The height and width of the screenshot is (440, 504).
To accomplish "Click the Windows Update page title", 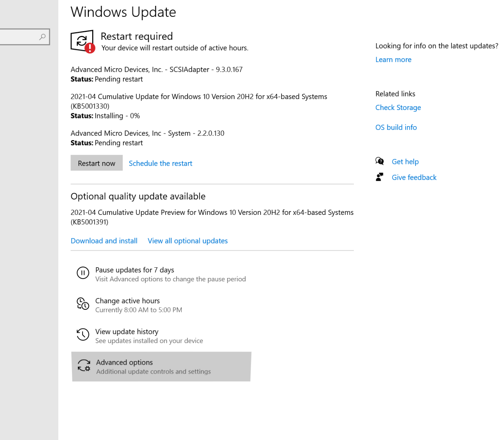I will 123,12.
